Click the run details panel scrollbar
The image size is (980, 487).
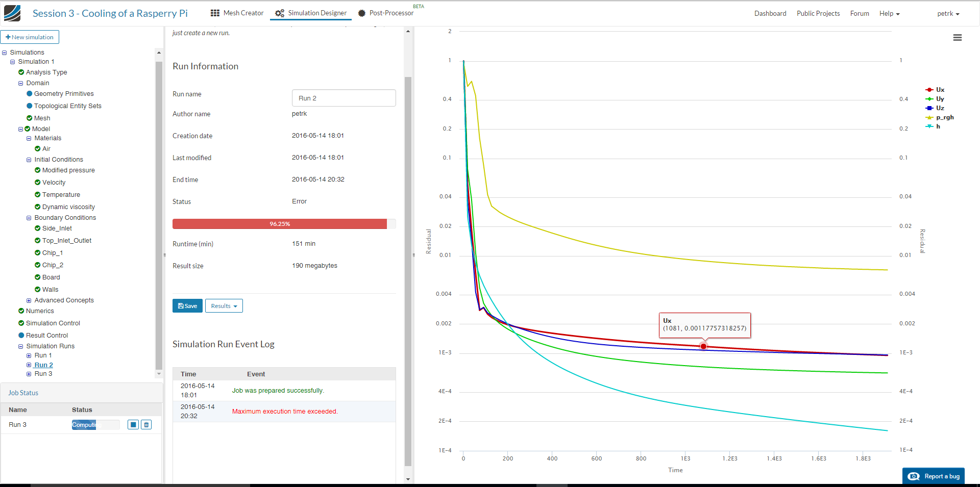coord(408,271)
